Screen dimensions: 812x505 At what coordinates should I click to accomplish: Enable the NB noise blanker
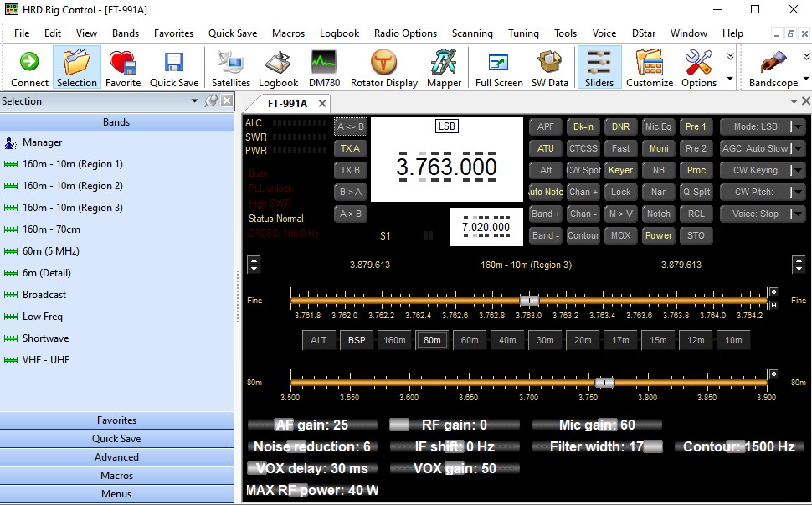(x=658, y=170)
